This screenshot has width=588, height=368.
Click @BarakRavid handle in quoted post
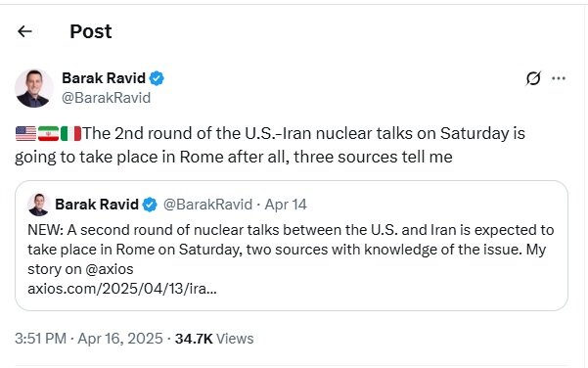207,205
